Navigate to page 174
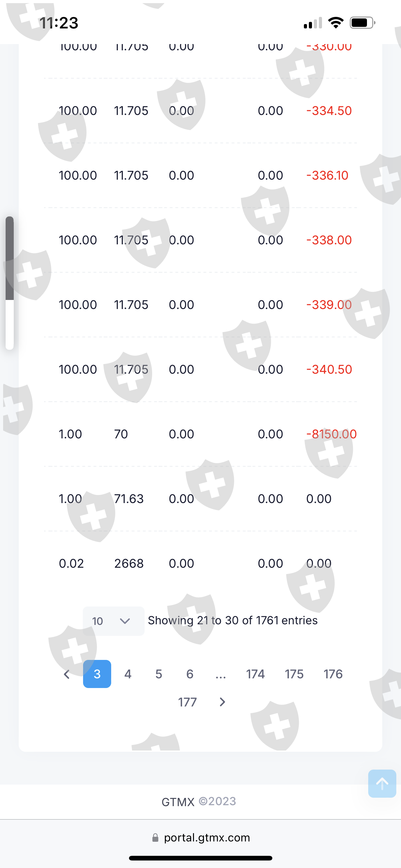The width and height of the screenshot is (401, 868). [255, 674]
